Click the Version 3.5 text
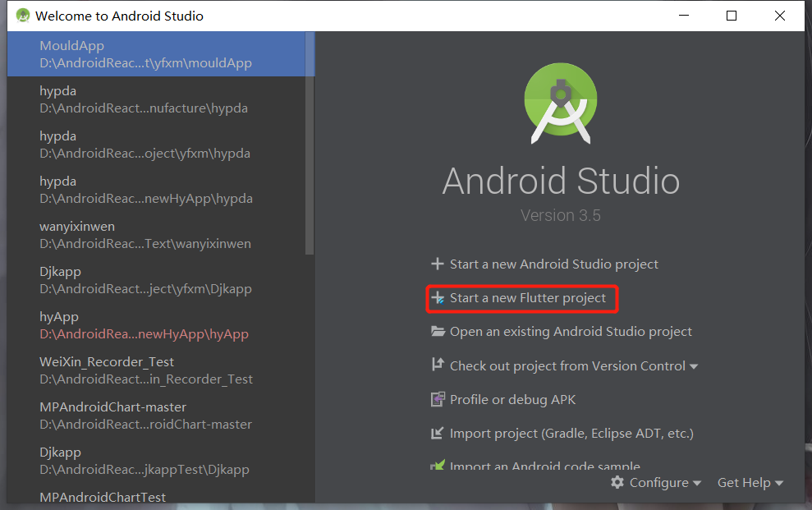 coord(560,215)
